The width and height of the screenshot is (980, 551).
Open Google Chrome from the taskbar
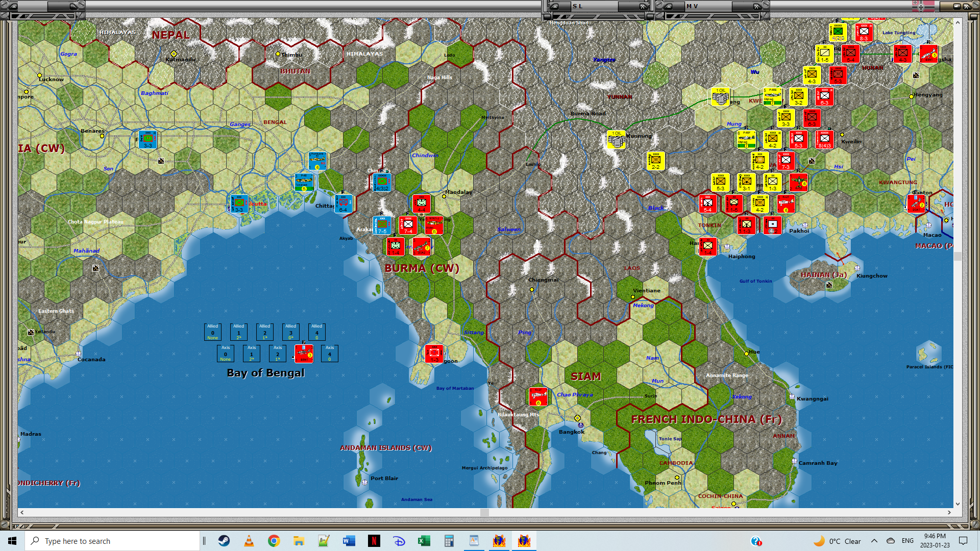coord(274,541)
